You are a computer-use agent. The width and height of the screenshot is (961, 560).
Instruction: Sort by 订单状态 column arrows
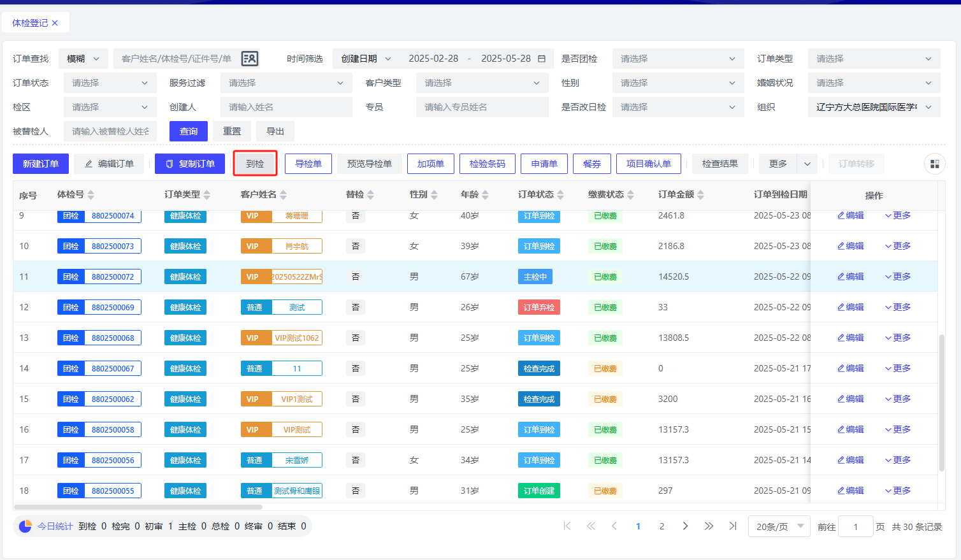click(560, 195)
